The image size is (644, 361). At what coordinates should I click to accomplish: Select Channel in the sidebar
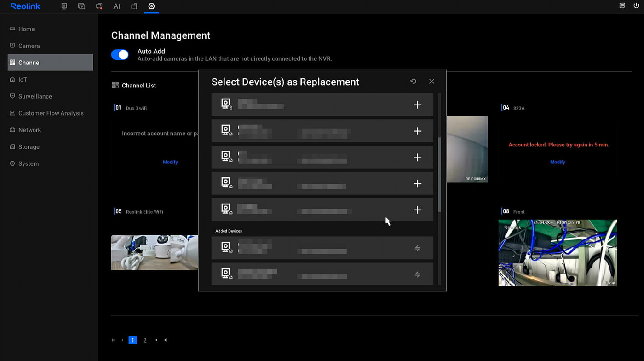50,63
